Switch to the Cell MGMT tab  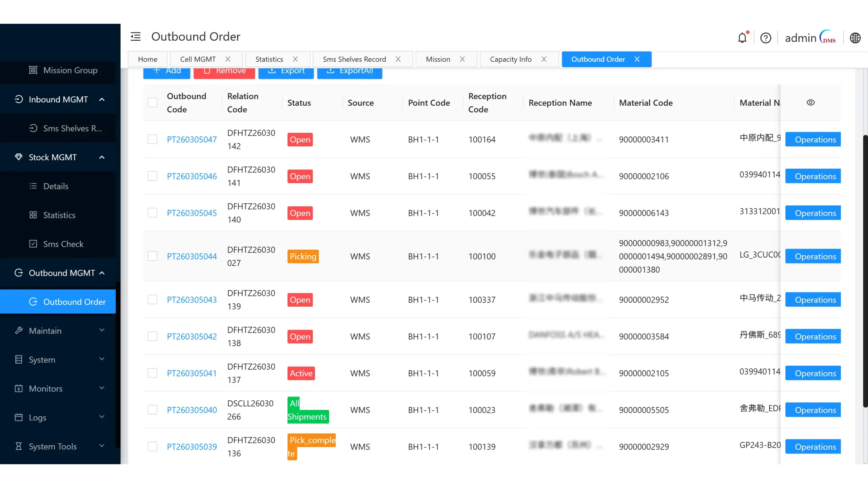[198, 59]
